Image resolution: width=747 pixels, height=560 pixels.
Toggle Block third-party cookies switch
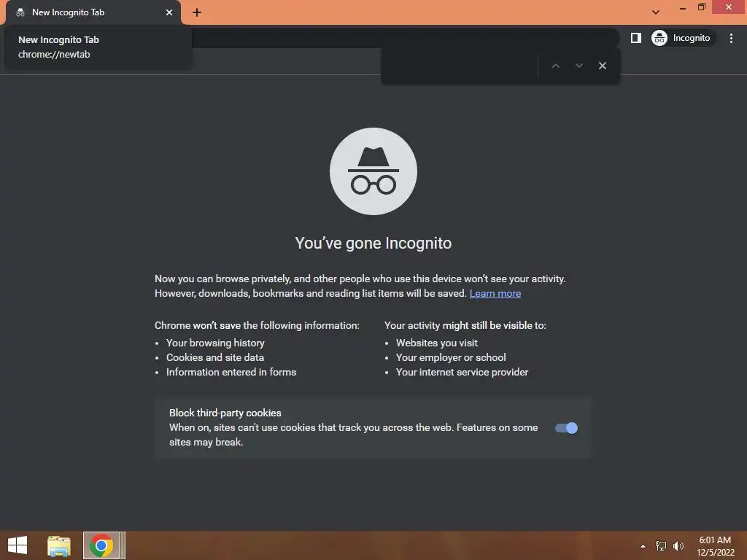[566, 428]
